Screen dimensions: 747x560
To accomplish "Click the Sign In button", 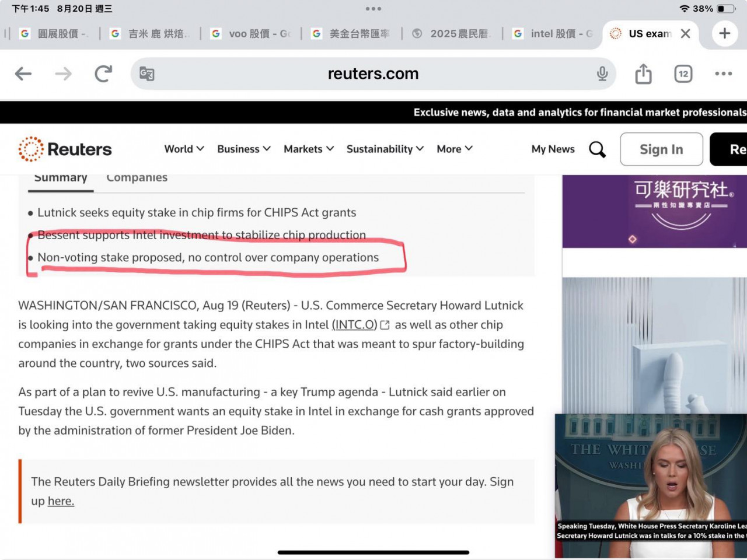I will click(x=661, y=149).
